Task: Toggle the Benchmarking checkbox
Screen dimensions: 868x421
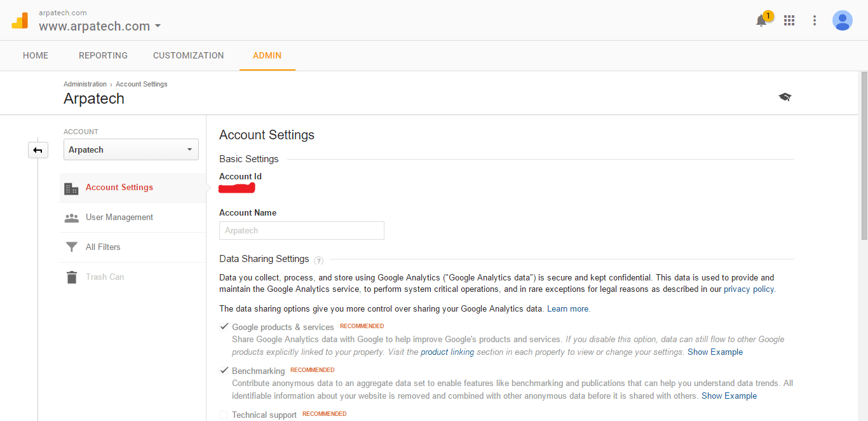Action: point(224,371)
